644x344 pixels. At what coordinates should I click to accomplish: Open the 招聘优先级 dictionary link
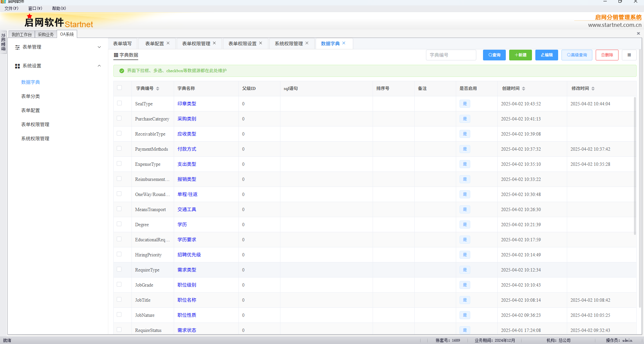(x=189, y=255)
